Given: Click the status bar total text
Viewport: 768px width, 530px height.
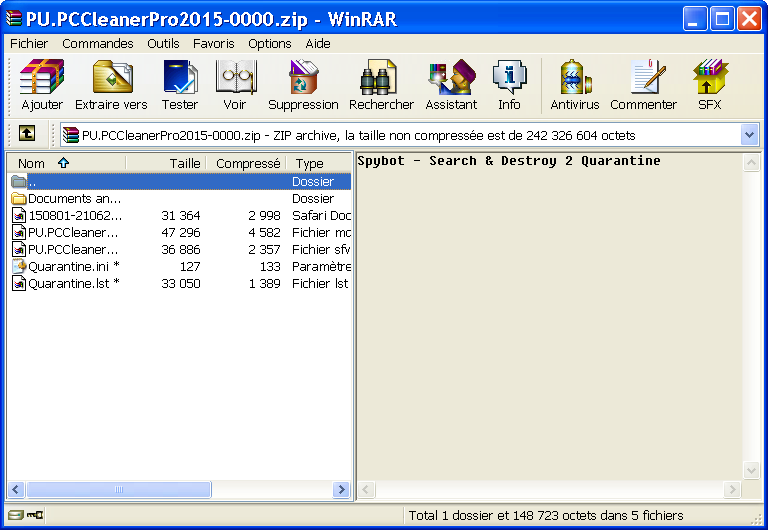Looking at the screenshot, I should (546, 515).
